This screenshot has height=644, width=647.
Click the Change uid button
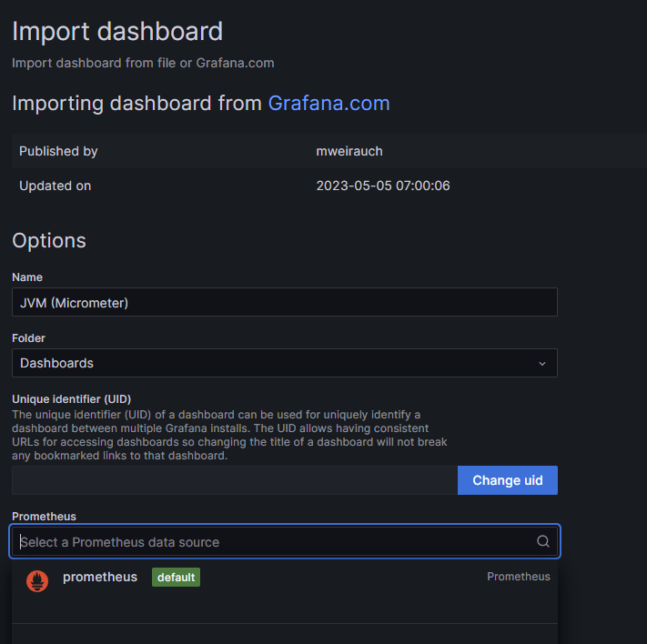[x=508, y=480]
